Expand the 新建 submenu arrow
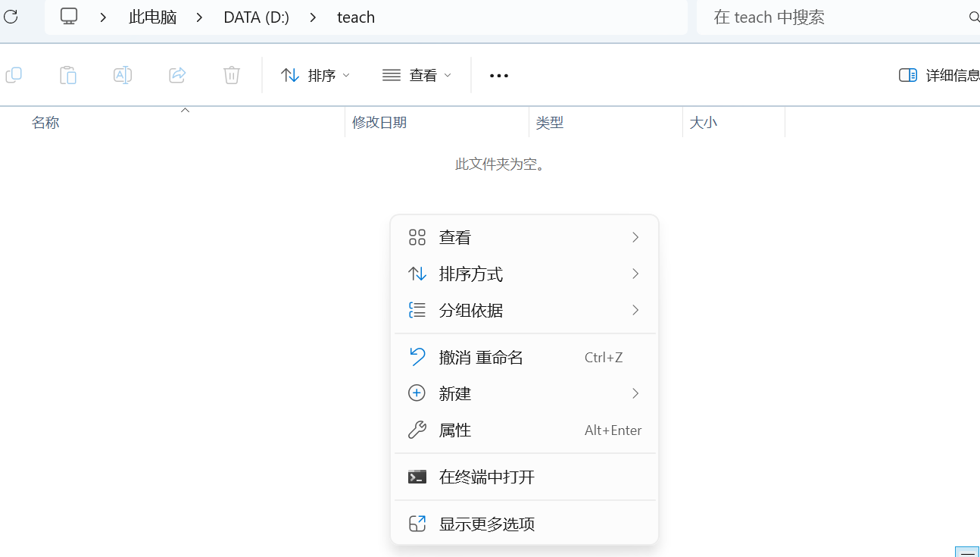This screenshot has width=980, height=557. point(635,393)
